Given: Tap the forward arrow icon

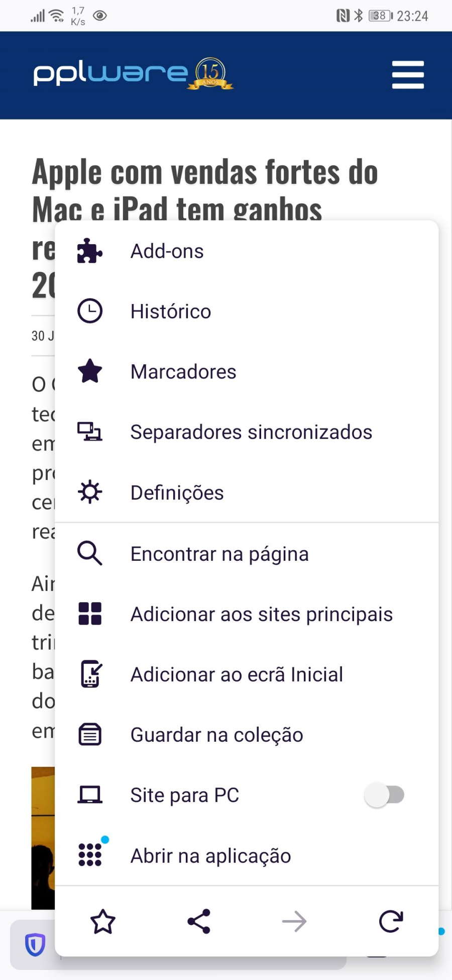Looking at the screenshot, I should [x=294, y=921].
